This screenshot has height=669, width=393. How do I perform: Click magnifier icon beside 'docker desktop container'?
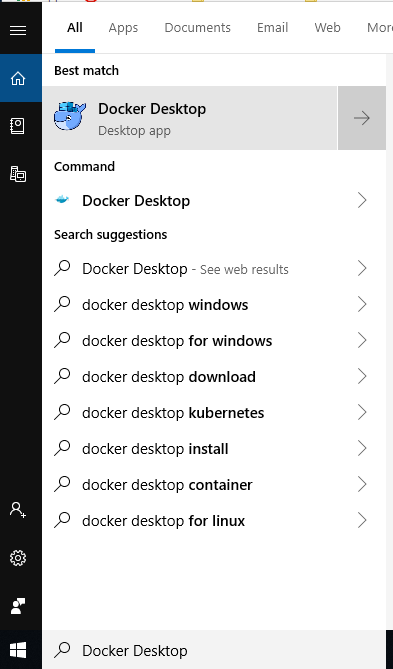point(62,484)
